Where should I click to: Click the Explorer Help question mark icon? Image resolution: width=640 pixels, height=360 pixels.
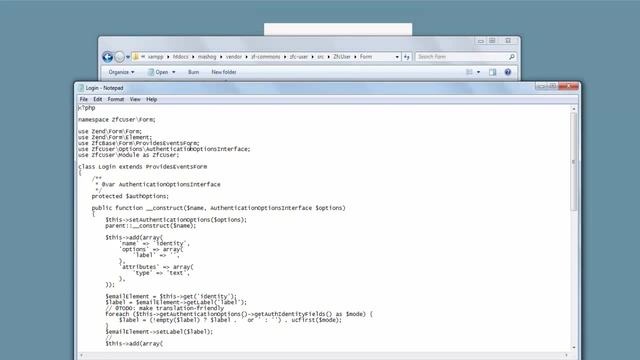[x=508, y=72]
